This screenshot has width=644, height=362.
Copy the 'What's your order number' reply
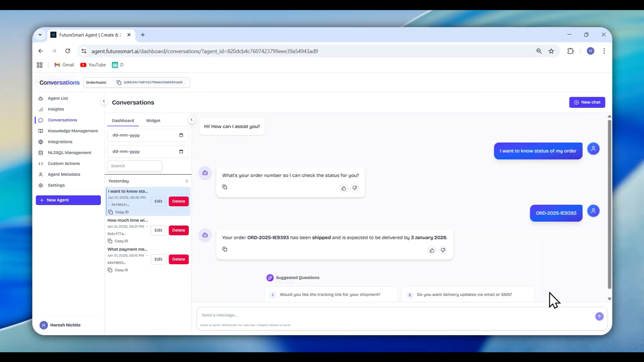point(225,187)
